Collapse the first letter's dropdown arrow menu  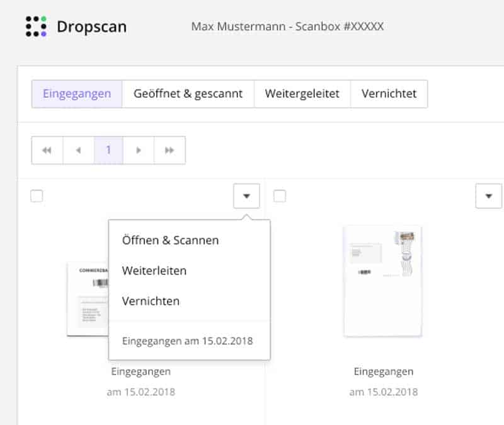[246, 196]
